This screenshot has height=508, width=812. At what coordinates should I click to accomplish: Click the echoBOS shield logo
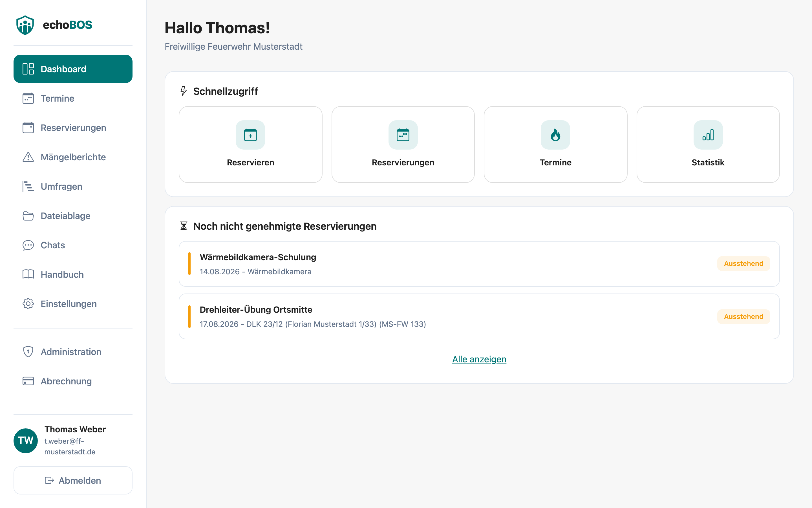(25, 25)
